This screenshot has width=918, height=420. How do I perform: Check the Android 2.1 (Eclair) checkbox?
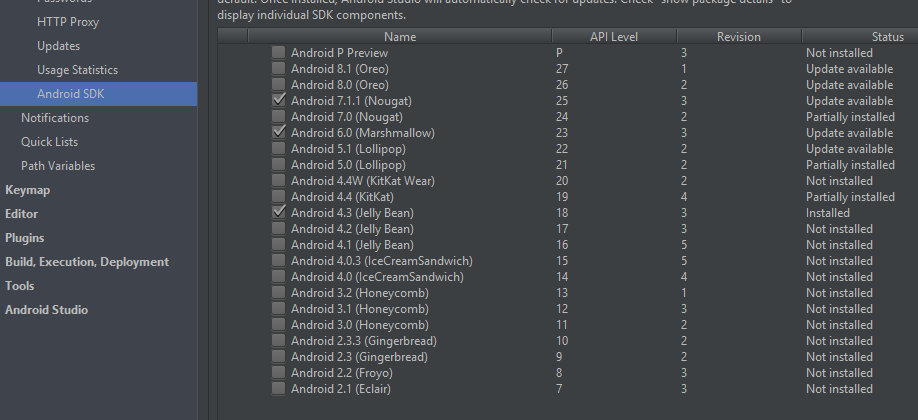[278, 389]
